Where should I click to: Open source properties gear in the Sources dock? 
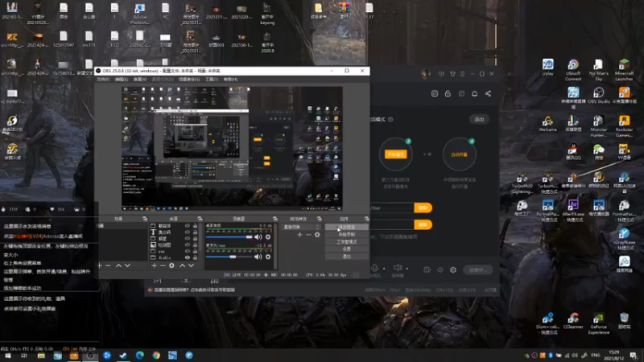[x=171, y=265]
